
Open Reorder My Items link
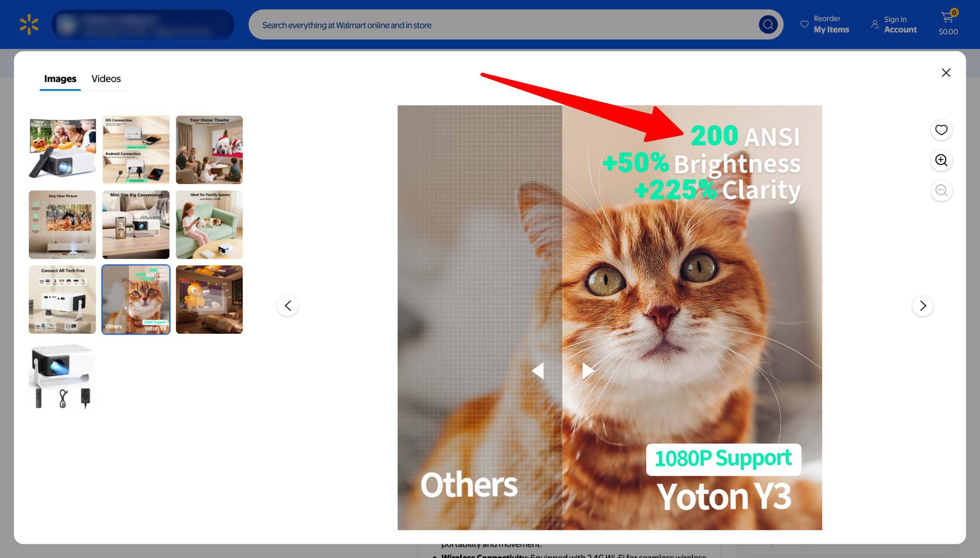point(825,24)
